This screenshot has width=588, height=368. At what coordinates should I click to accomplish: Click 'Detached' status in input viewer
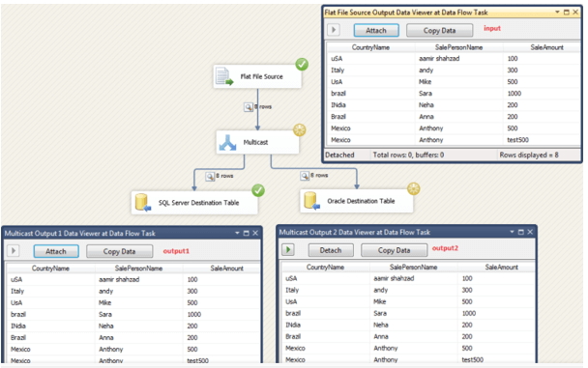pos(339,155)
